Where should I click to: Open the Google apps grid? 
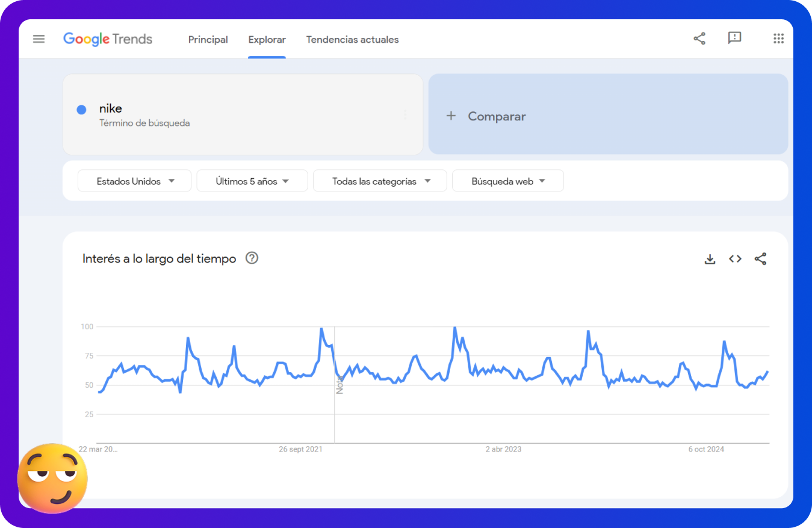[778, 39]
